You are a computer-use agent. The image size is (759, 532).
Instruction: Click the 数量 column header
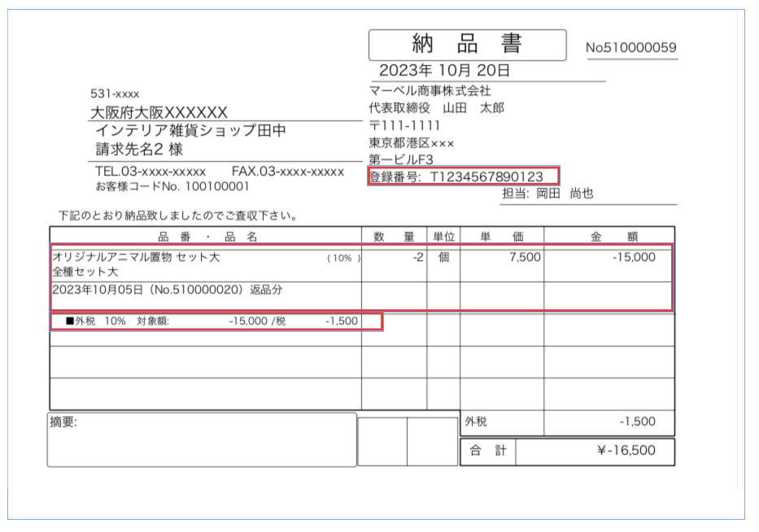point(394,237)
